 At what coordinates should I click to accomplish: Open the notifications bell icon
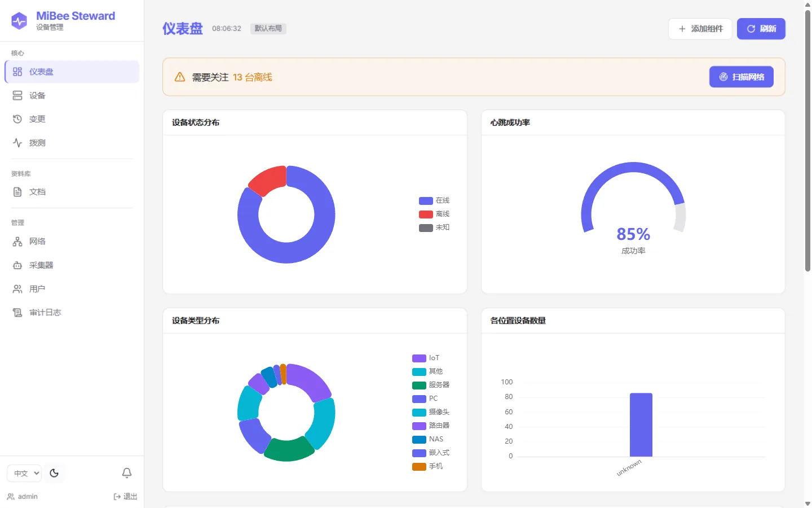(x=127, y=473)
